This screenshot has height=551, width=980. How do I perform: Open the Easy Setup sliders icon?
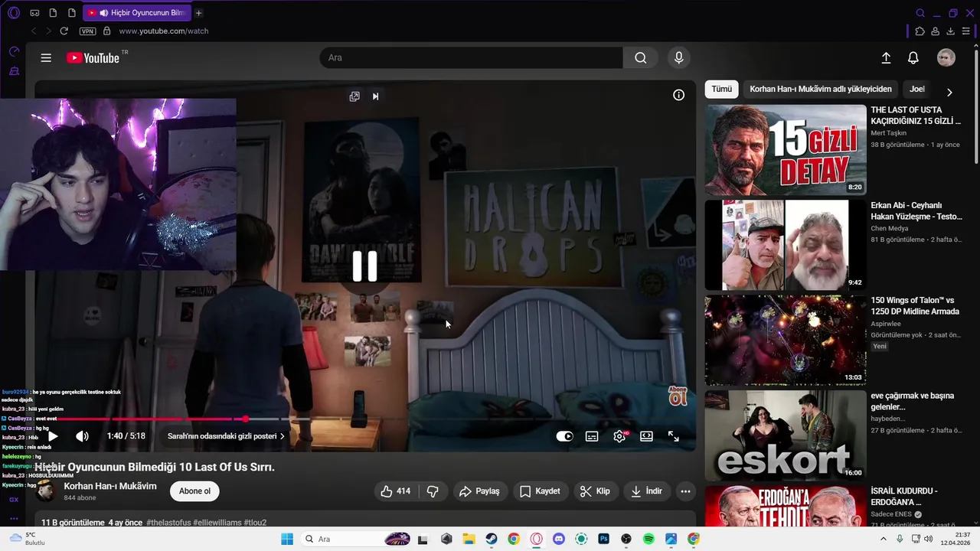(966, 31)
